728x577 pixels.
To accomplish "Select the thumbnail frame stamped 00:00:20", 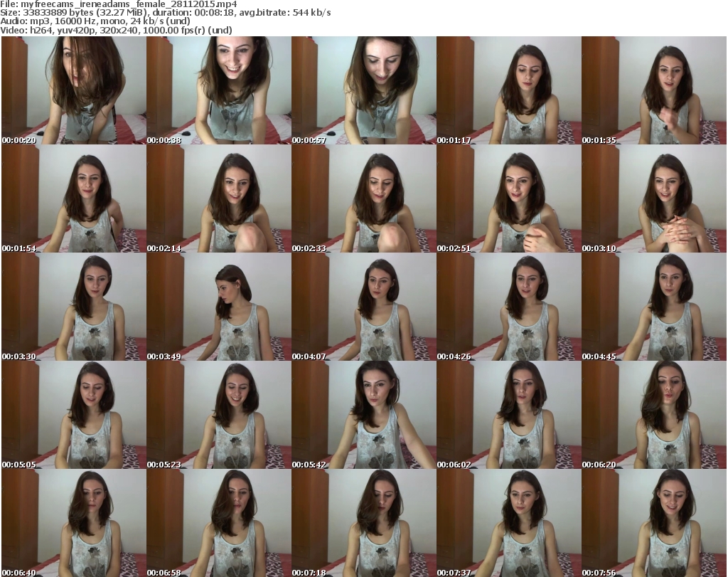I will click(74, 90).
